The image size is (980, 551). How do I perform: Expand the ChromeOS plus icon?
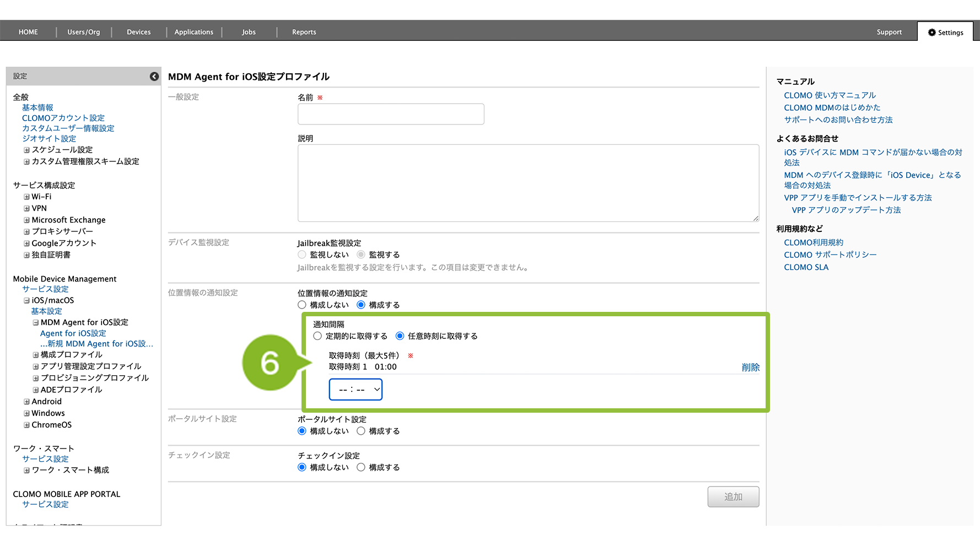tap(26, 425)
